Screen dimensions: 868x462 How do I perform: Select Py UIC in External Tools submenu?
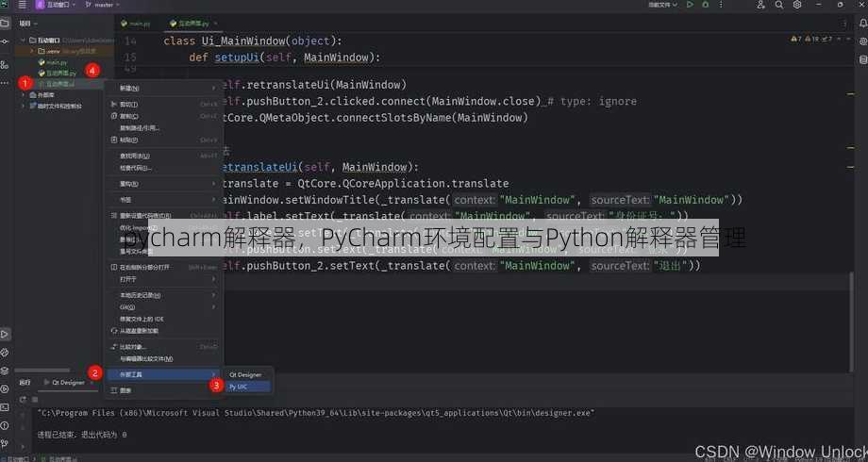click(x=247, y=387)
